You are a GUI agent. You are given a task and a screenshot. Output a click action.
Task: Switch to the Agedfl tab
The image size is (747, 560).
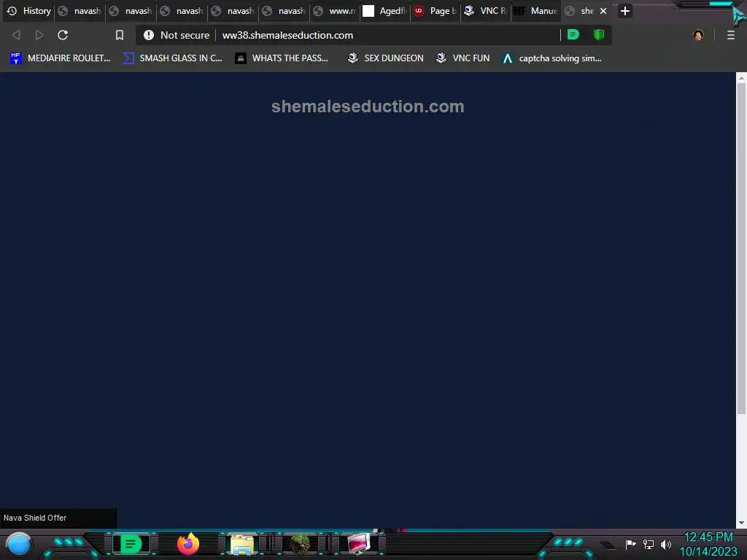point(387,11)
